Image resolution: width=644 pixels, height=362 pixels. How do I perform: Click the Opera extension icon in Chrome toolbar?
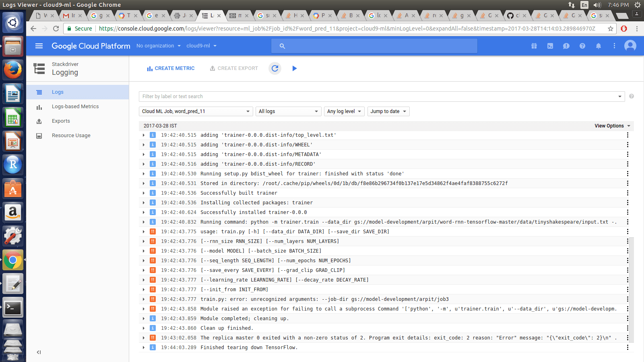[x=624, y=29]
